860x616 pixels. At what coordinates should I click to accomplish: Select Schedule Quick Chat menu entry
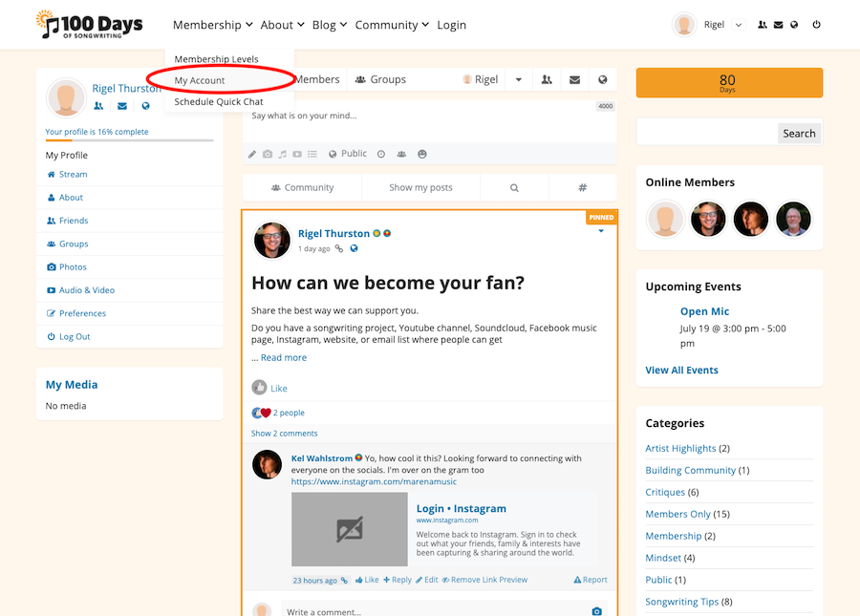pyautogui.click(x=219, y=102)
